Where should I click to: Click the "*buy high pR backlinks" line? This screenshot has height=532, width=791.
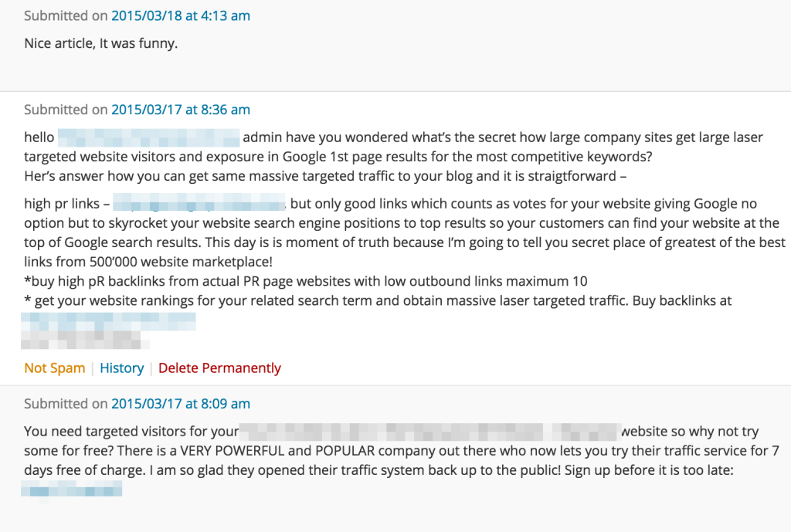(x=306, y=281)
